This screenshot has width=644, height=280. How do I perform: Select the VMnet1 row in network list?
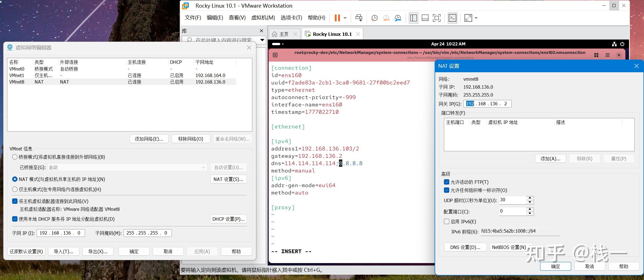(121, 75)
